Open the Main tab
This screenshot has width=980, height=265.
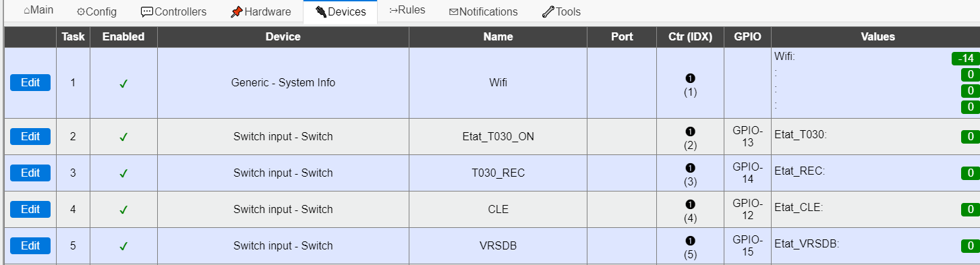(38, 11)
